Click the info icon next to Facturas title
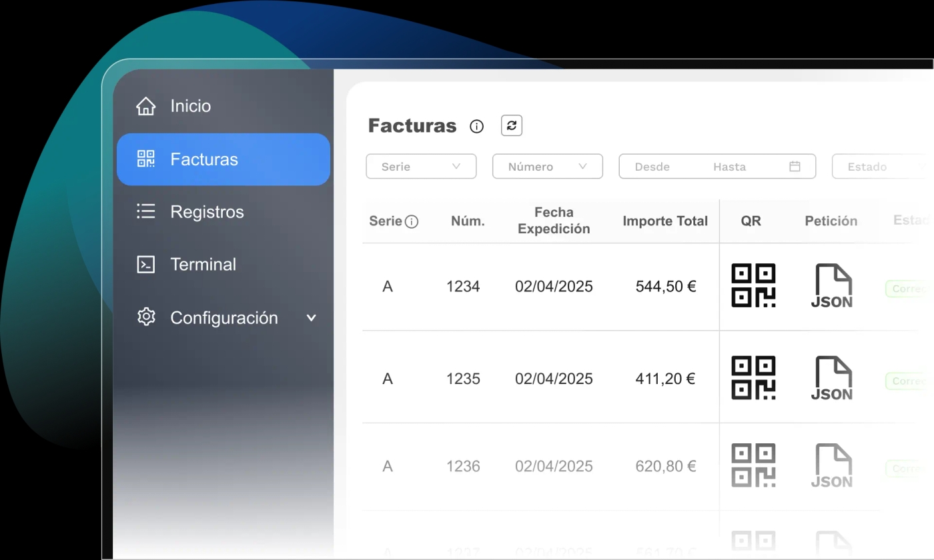 [x=476, y=126]
